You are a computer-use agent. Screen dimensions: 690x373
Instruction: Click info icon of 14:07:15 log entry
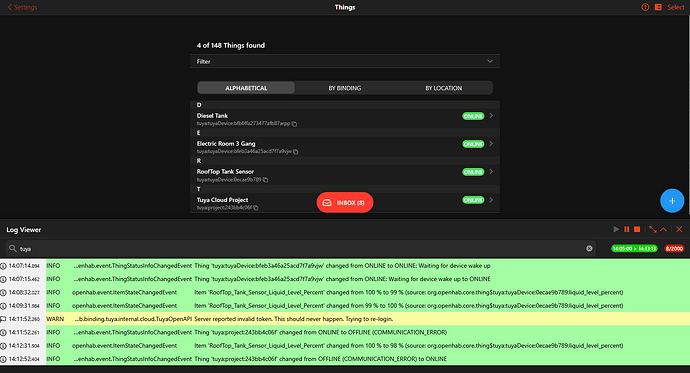pos(3,279)
